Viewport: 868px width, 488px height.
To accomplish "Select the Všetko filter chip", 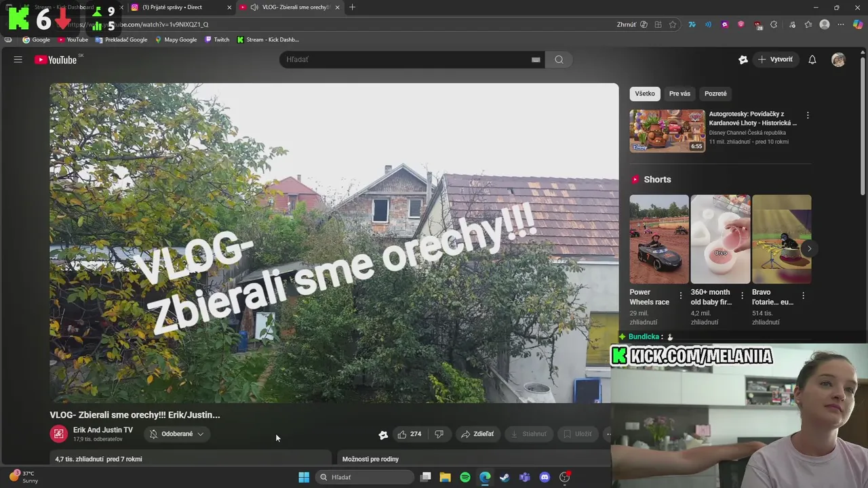I will pos(645,94).
